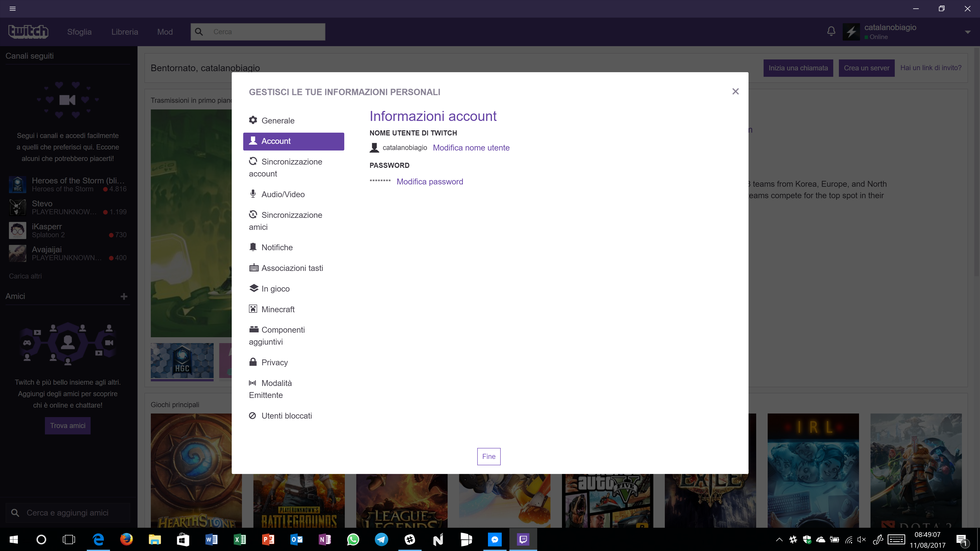
Task: Close the personal information dialog
Action: (x=735, y=91)
